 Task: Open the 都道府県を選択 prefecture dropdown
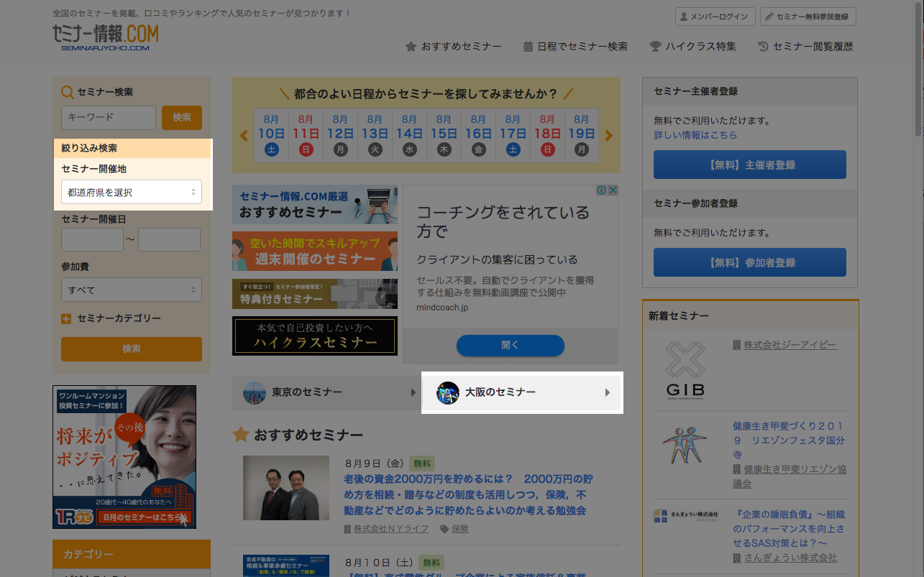point(132,192)
